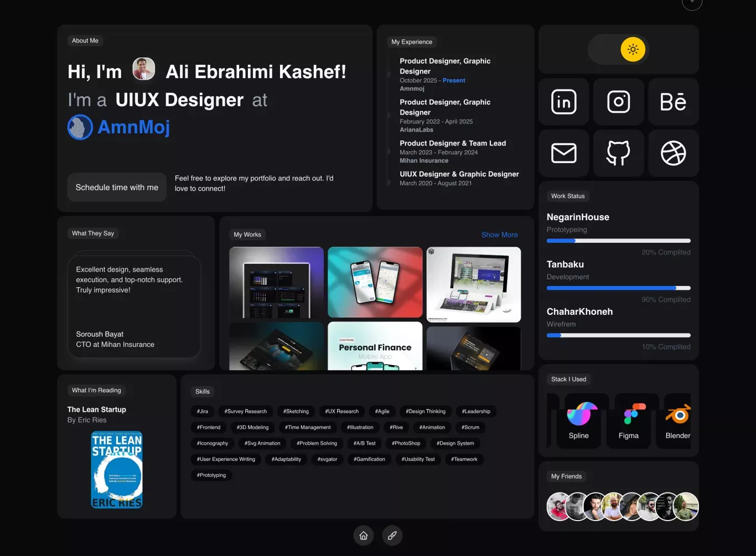Click the #Leadership skill tag
756x556 pixels.
point(476,412)
